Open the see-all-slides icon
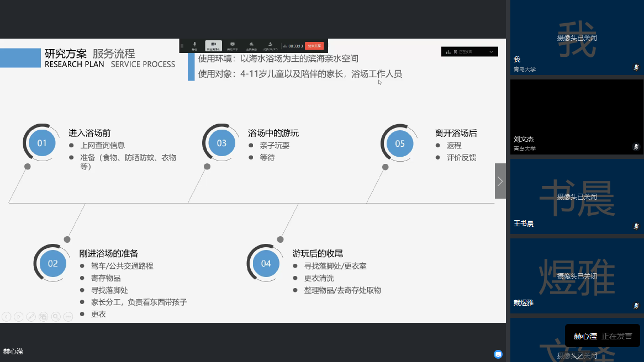 coord(43,317)
